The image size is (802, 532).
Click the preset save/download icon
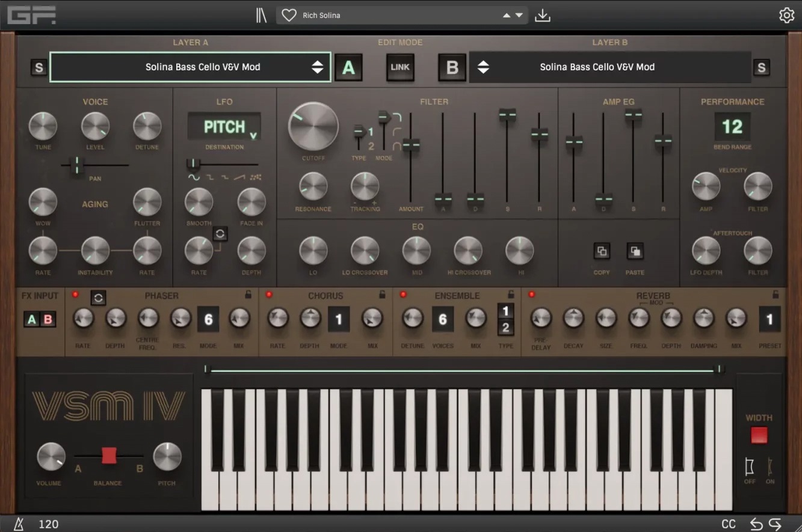(542, 15)
